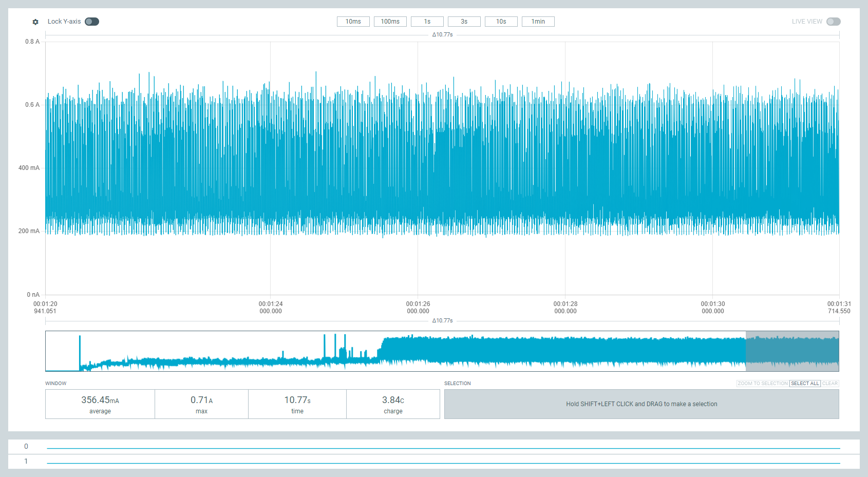The width and height of the screenshot is (868, 477).
Task: Click the 3.84 C charge readout
Action: (393, 404)
